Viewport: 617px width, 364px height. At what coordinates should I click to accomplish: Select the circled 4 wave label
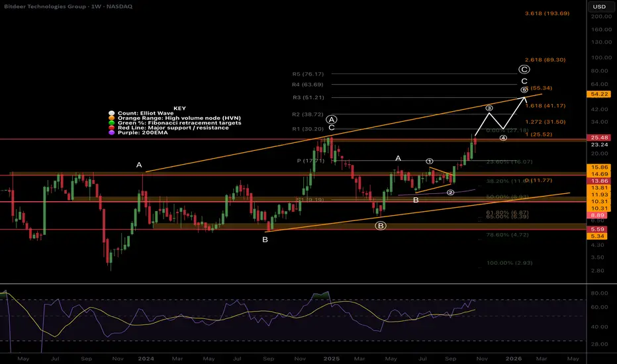coord(502,139)
